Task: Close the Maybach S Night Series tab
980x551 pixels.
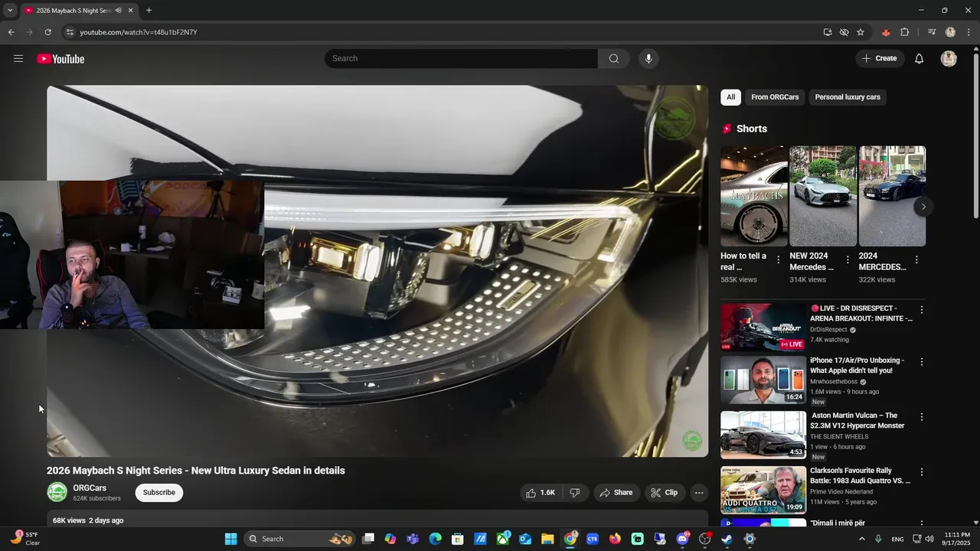Action: 131,11
